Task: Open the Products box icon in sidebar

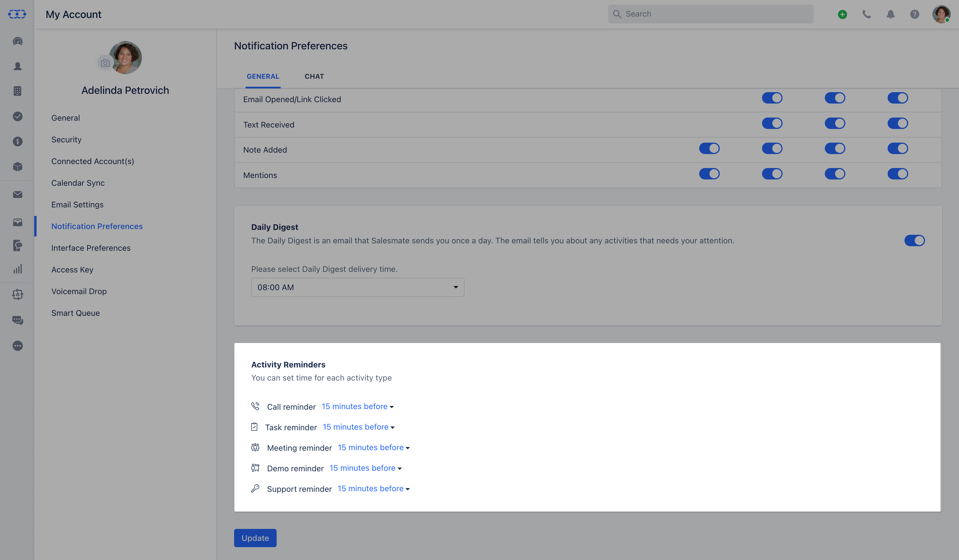Action: pyautogui.click(x=17, y=167)
